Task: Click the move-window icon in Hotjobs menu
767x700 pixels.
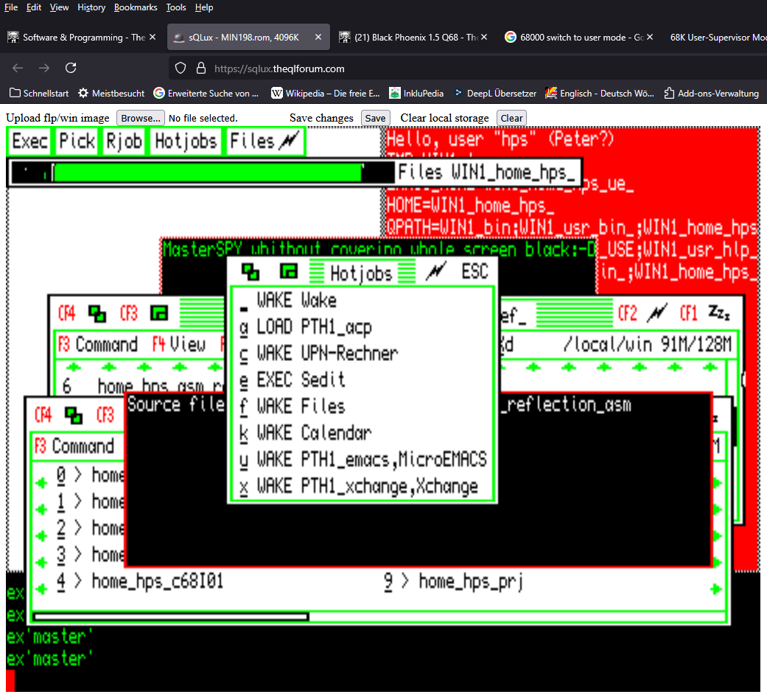Action: pyautogui.click(x=251, y=272)
